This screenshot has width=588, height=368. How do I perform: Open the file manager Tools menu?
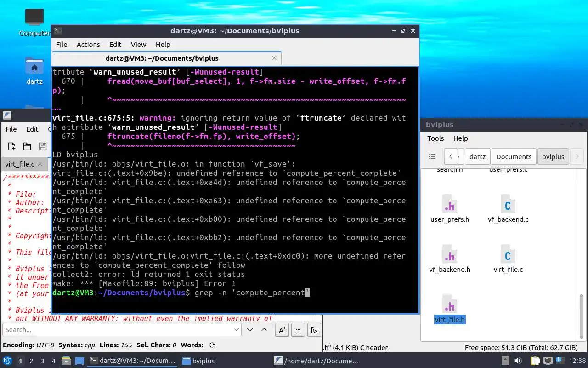[435, 138]
